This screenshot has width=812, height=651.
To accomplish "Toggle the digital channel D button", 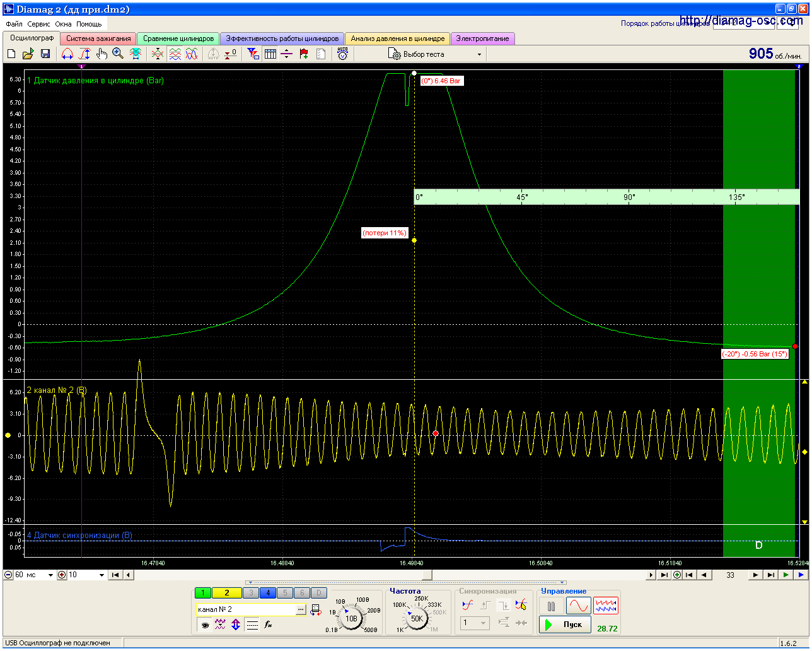I will [x=319, y=593].
